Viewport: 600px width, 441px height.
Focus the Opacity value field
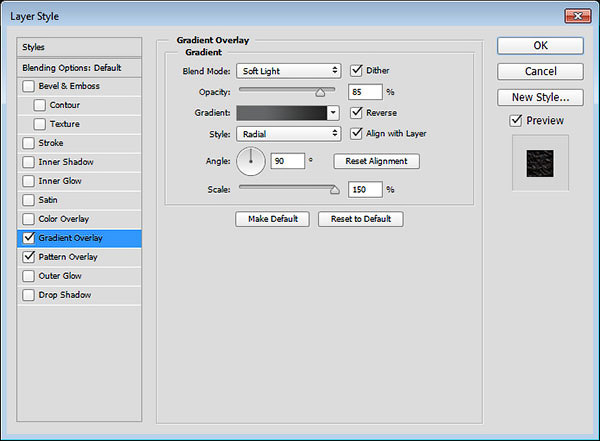(x=365, y=92)
